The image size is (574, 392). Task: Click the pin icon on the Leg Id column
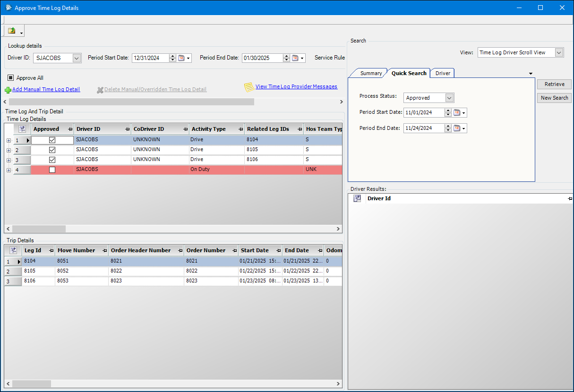click(51, 251)
